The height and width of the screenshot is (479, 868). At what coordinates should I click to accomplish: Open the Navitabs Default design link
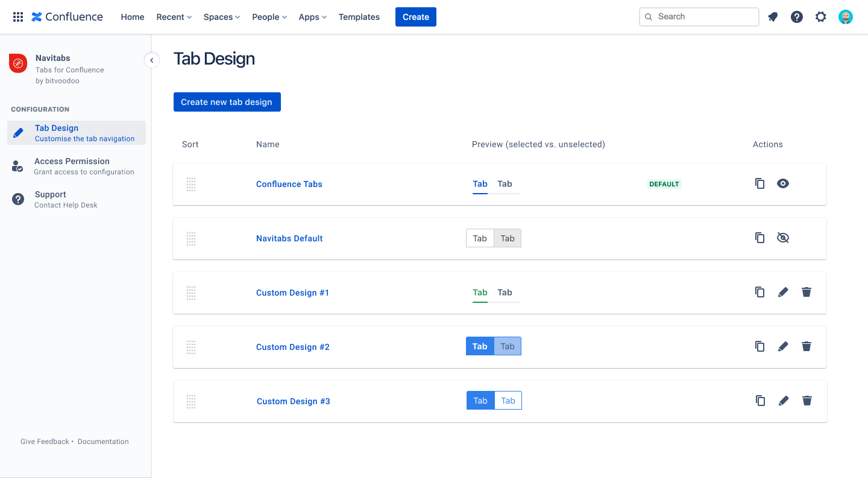click(289, 238)
